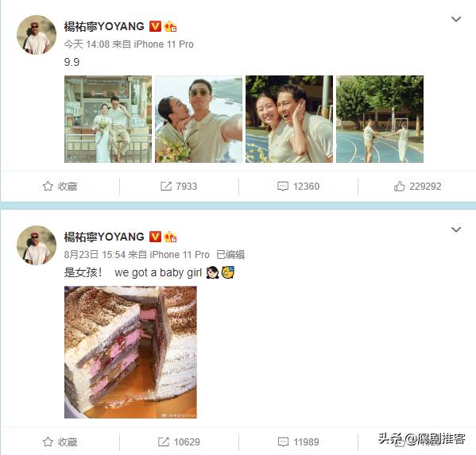Open comments icon showing 11989
476x455 pixels.
283,442
